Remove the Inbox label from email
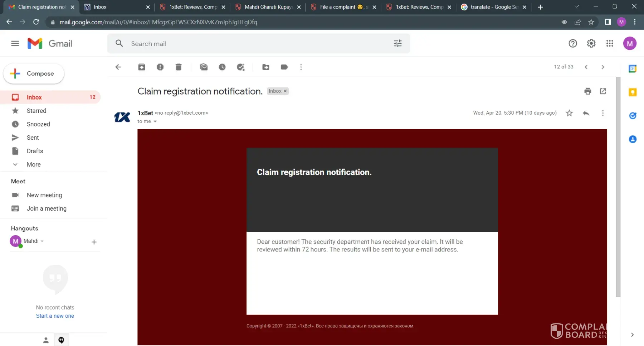This screenshot has width=644, height=346. point(285,91)
